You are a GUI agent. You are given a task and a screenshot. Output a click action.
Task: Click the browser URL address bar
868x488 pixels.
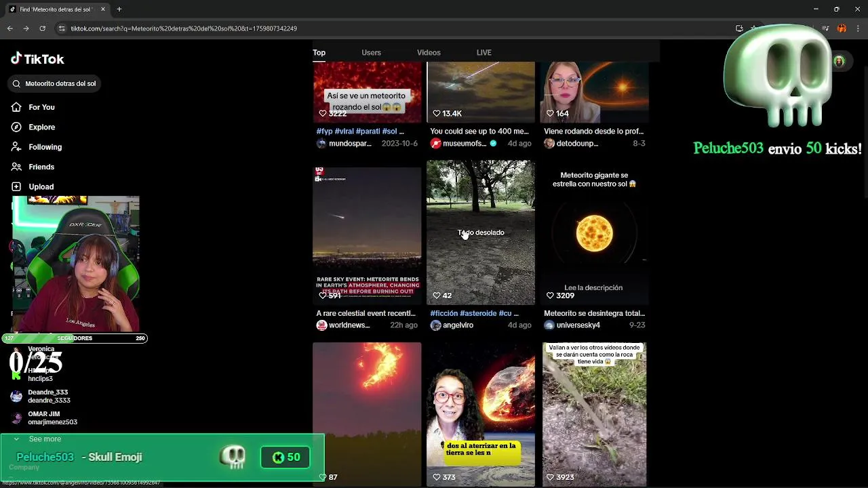pos(393,28)
